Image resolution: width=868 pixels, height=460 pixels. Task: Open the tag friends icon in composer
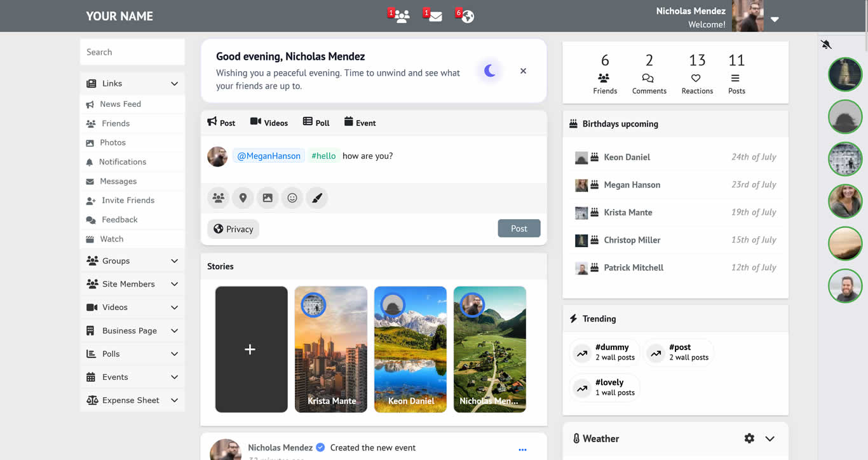point(218,198)
